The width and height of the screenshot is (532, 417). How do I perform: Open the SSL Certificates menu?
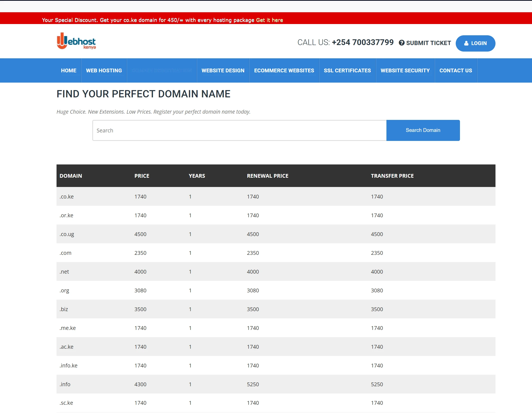click(x=347, y=71)
